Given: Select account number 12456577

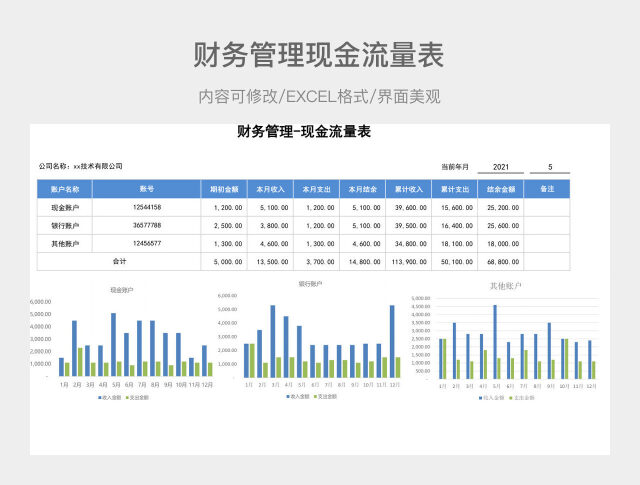Looking at the screenshot, I should pyautogui.click(x=147, y=243).
